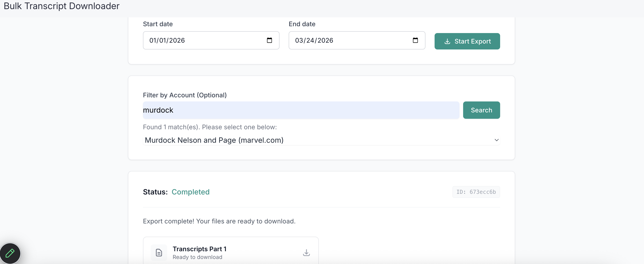Click the export ID 673ecc6b badge
The image size is (644, 264).
476,192
